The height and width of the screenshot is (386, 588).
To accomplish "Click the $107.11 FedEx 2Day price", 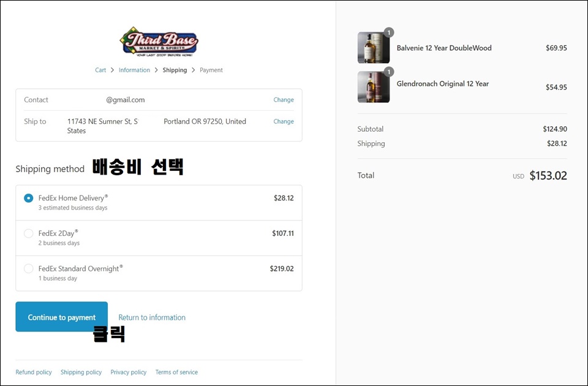I will tap(283, 233).
